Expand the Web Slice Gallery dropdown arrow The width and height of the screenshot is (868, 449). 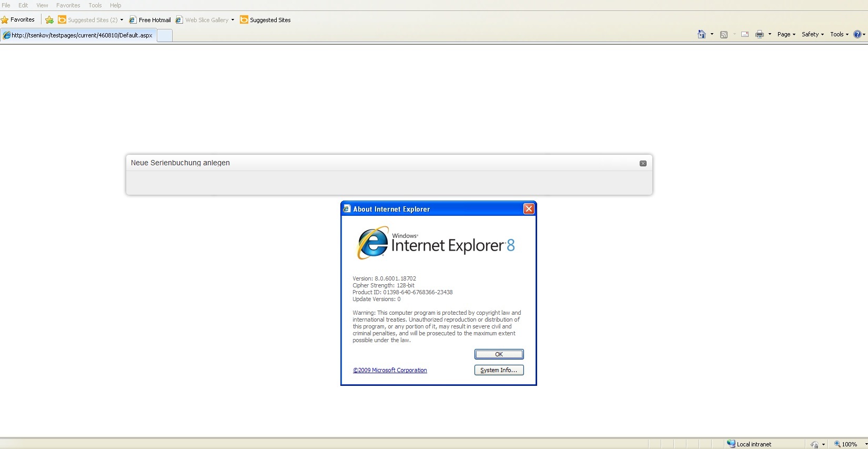coord(233,20)
